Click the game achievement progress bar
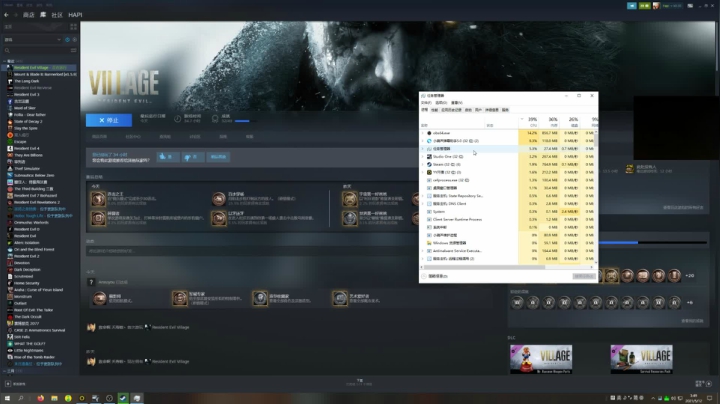Screen dimensions: 720x404 [x=246, y=121]
